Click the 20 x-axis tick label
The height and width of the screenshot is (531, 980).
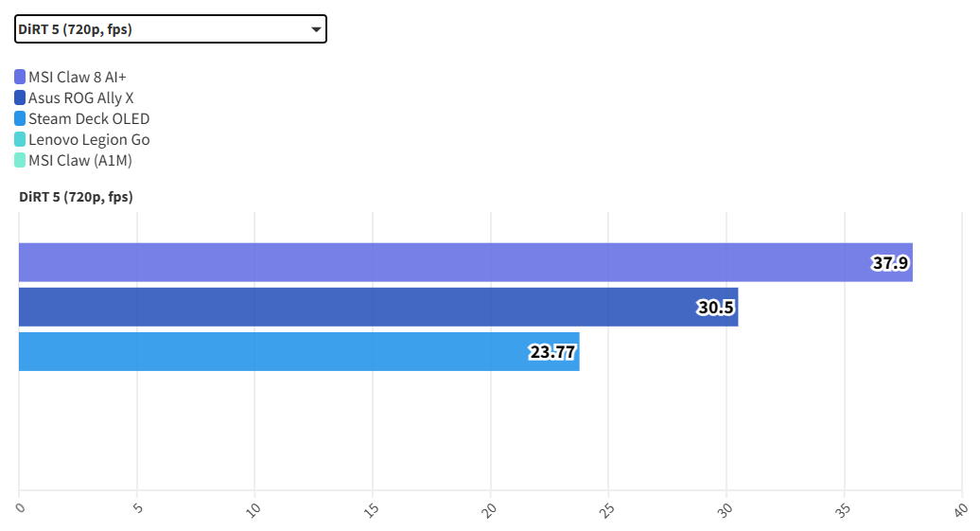click(x=489, y=510)
